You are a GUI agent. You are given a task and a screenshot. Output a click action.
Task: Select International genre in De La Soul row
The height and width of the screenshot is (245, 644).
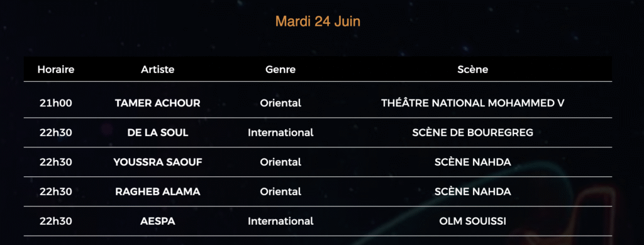coord(280,133)
